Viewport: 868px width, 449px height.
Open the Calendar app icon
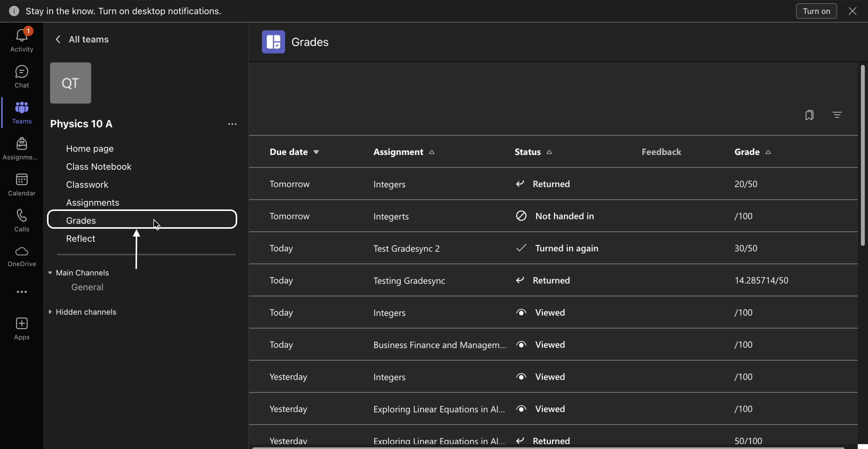point(22,180)
